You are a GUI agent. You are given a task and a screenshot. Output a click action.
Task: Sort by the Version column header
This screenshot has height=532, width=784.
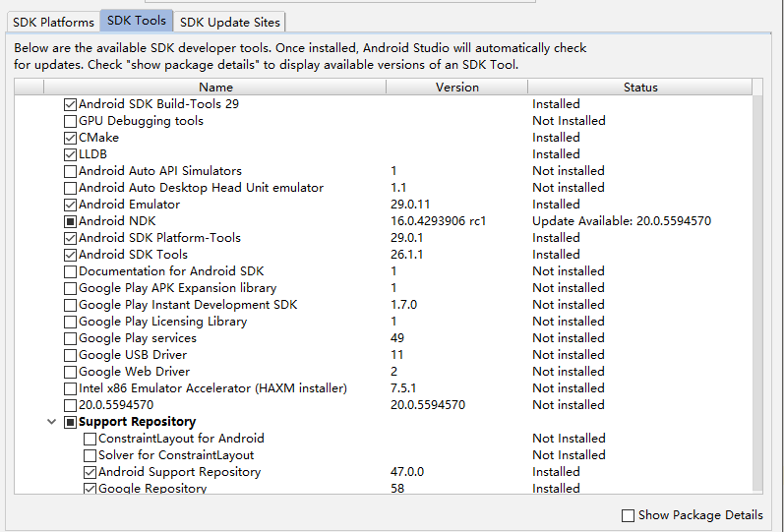(x=456, y=88)
